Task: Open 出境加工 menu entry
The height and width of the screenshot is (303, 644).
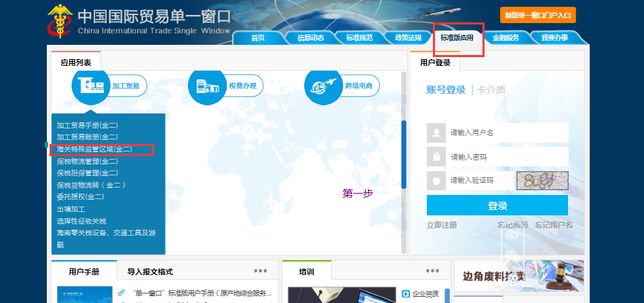Action: [x=71, y=209]
